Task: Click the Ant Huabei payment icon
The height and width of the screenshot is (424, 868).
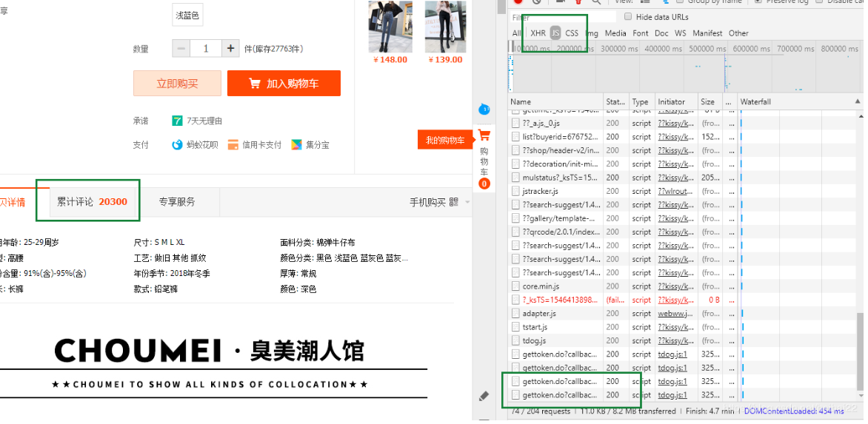Action: point(178,145)
